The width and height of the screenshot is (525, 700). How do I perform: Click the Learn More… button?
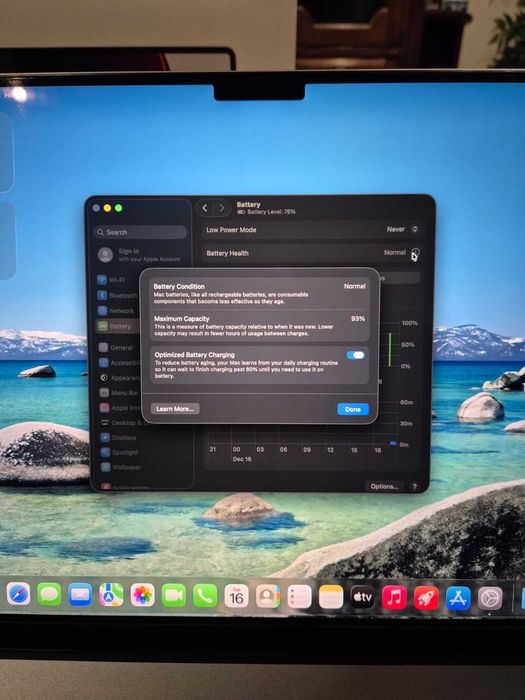coord(175,408)
